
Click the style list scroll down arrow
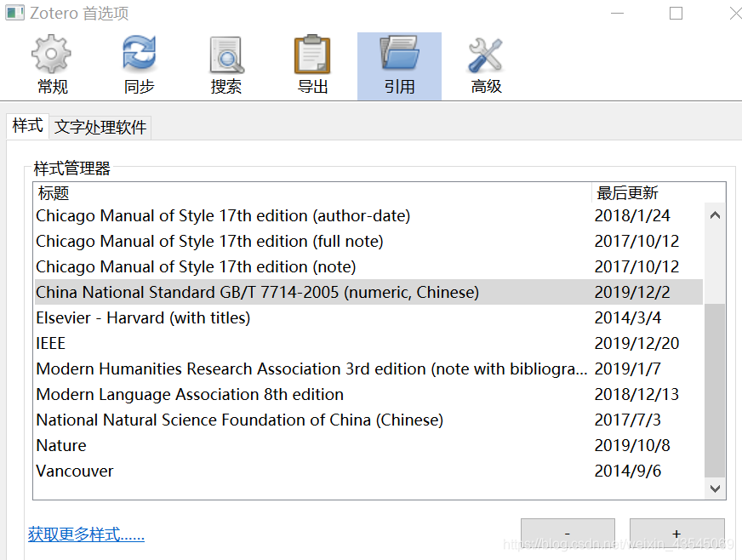coord(715,488)
